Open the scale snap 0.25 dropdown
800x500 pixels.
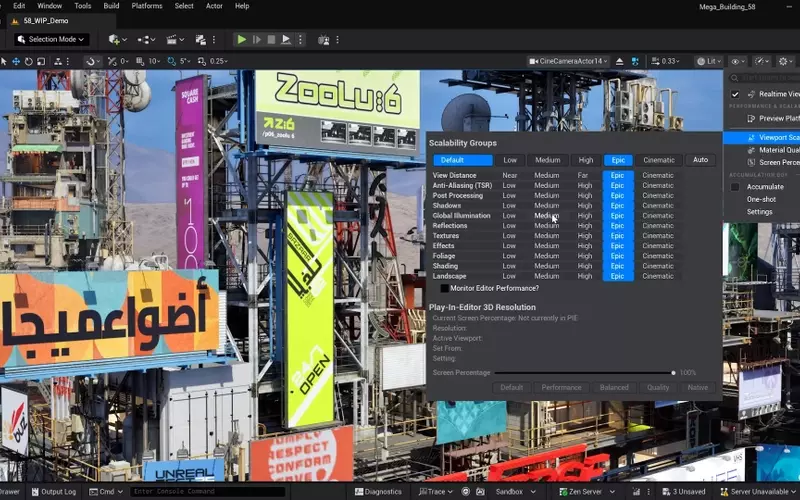(219, 61)
